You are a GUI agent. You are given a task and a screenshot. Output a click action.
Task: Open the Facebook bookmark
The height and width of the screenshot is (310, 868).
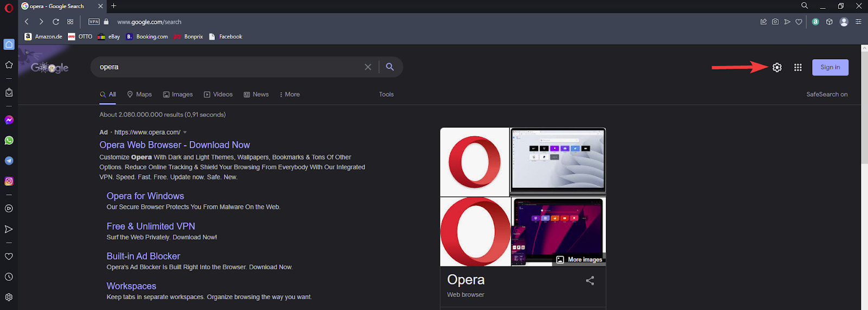click(225, 36)
